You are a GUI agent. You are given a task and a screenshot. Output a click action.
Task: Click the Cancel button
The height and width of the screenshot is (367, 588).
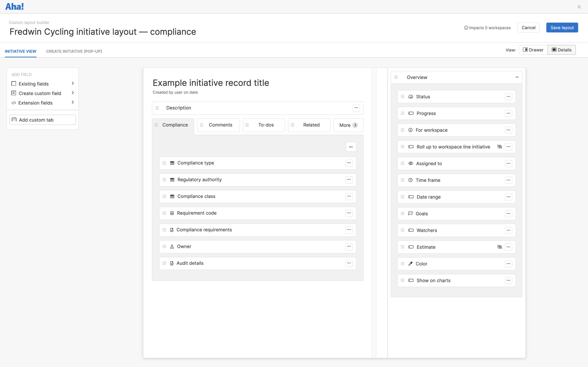(528, 27)
